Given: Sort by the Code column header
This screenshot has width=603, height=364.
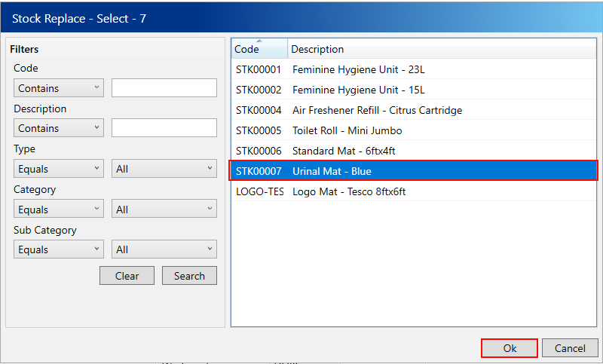Looking at the screenshot, I should click(259, 49).
